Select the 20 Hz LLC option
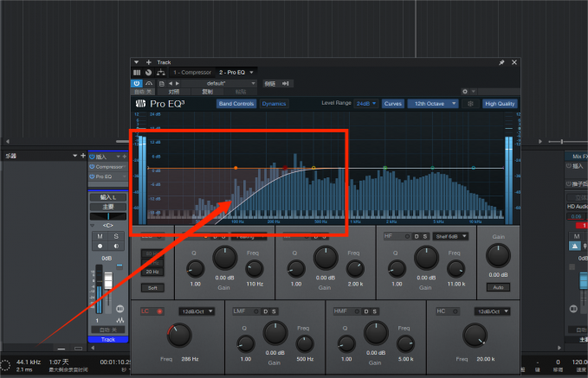 pos(152,272)
